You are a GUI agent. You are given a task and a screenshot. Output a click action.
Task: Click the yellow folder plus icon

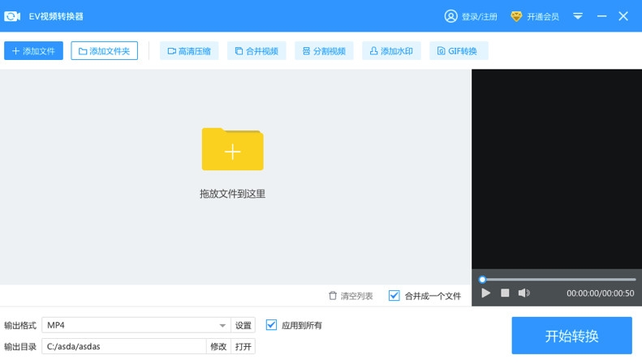(x=233, y=149)
